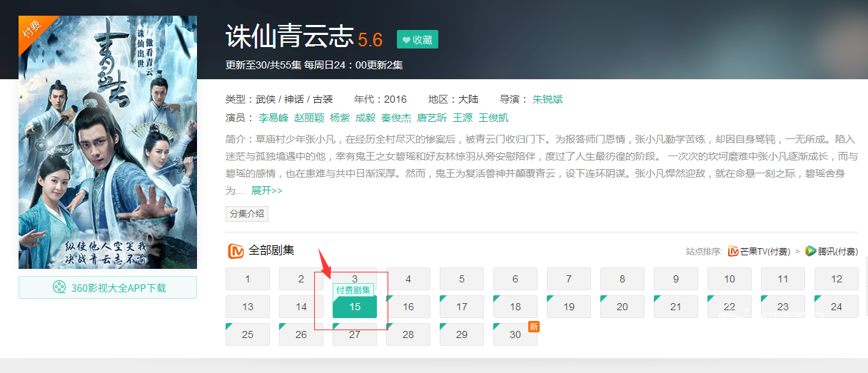Viewport: 868px width, 373px height.
Task: Open actor 赵丽颖's page
Action: click(x=310, y=118)
